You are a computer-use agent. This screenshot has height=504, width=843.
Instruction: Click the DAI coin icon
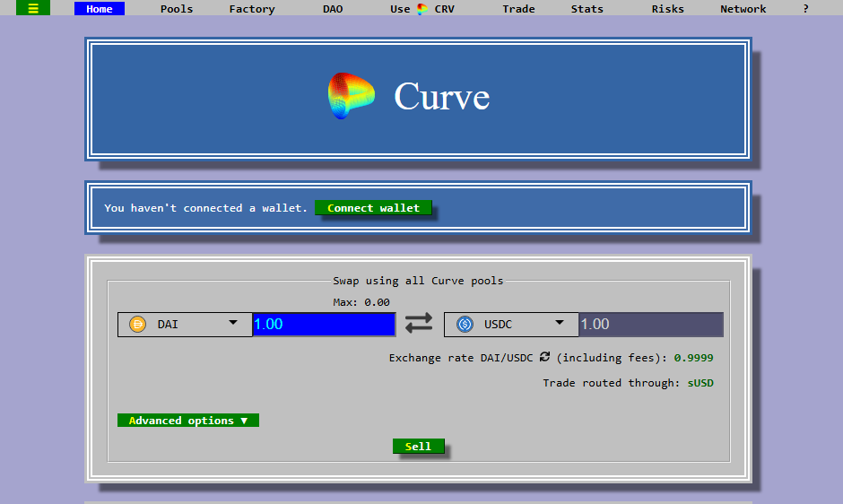click(137, 325)
